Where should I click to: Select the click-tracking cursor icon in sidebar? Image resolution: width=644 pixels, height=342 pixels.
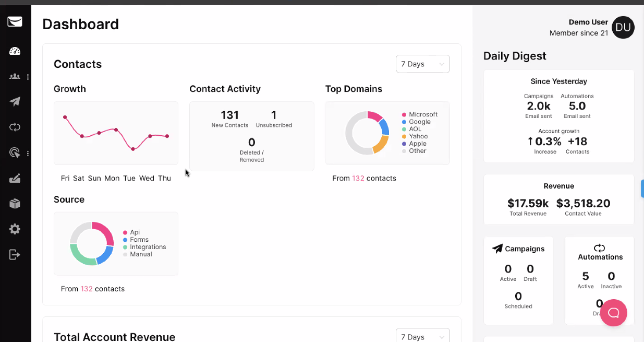point(15,152)
